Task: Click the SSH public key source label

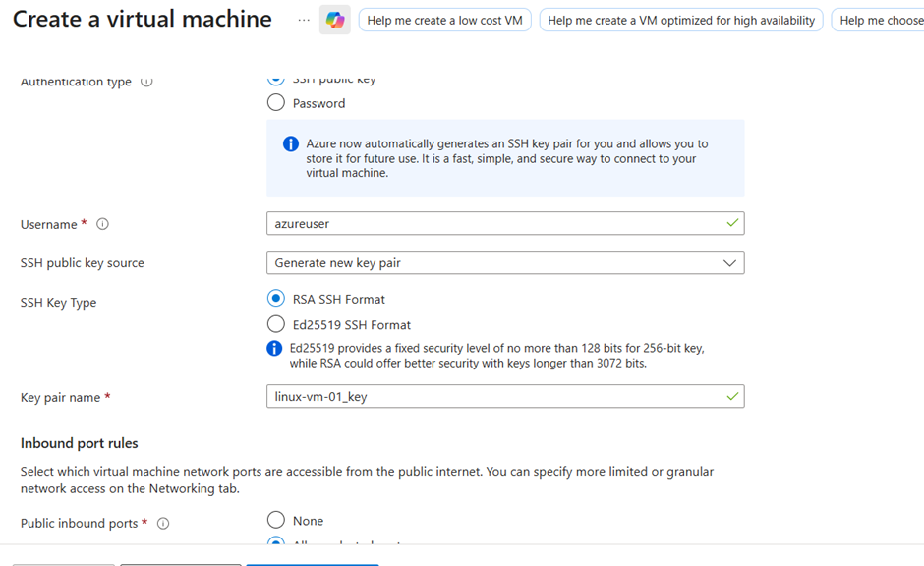Action: (x=82, y=262)
